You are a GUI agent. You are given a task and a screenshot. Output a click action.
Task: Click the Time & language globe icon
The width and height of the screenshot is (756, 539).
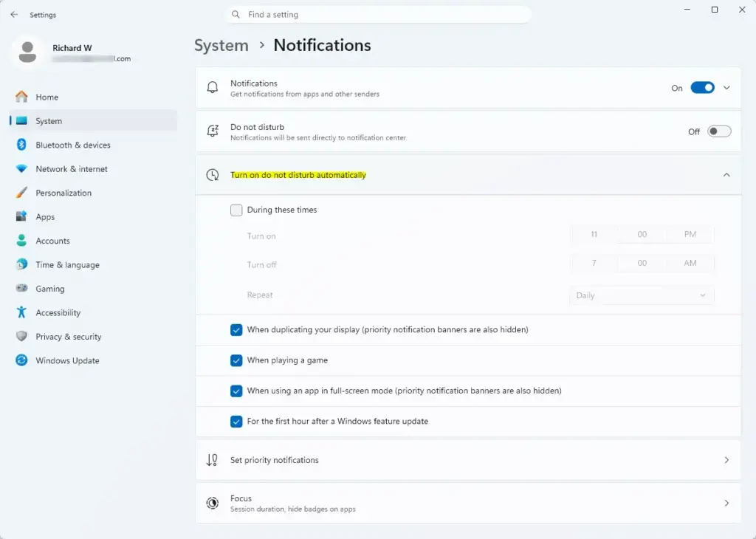tap(21, 264)
